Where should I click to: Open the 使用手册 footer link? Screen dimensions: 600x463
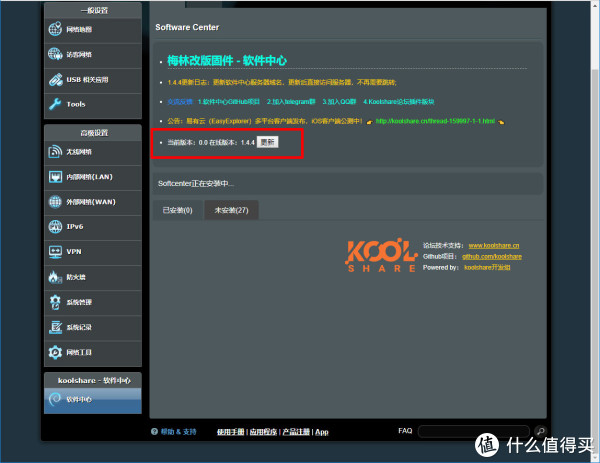pos(230,432)
